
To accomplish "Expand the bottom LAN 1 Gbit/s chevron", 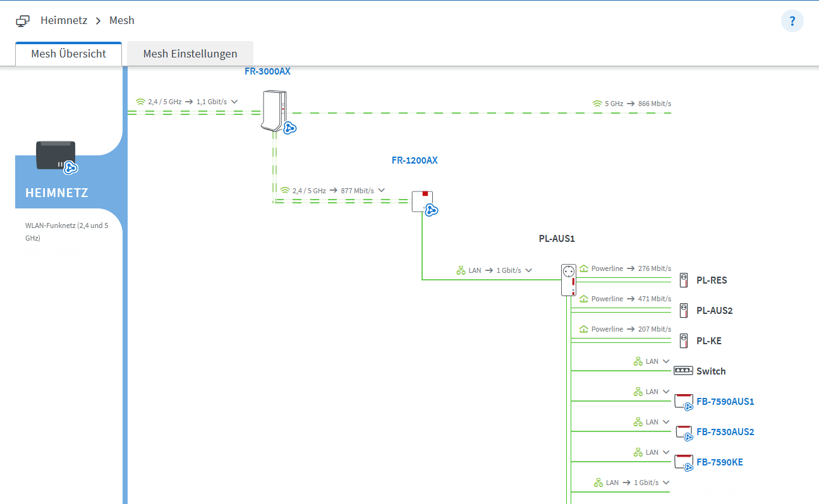I will coord(665,483).
